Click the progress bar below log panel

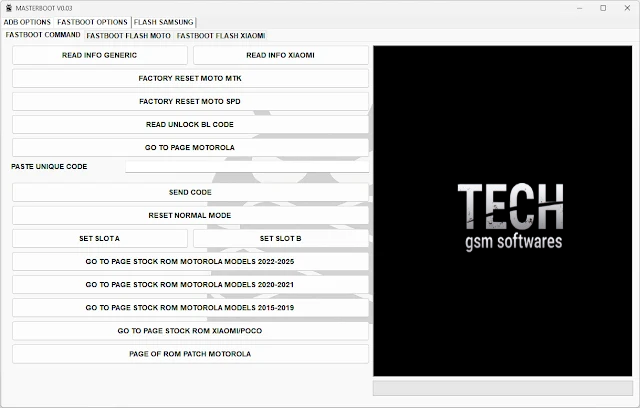(x=503, y=388)
